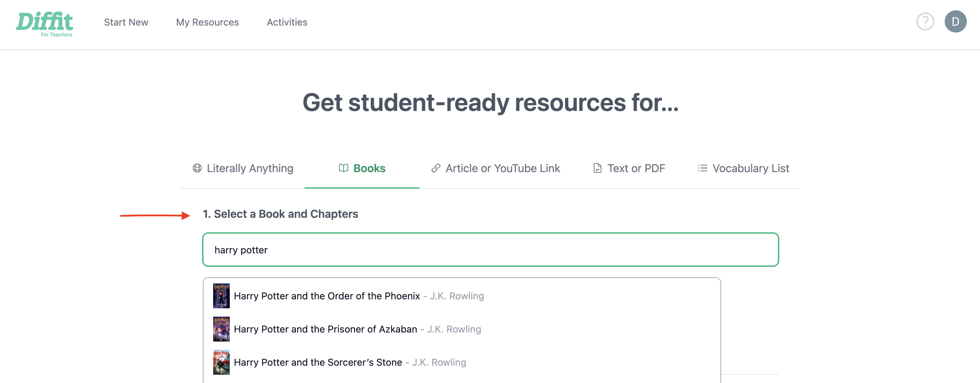The image size is (980, 383).
Task: Click the document icon by Text or PDF
Action: [597, 168]
